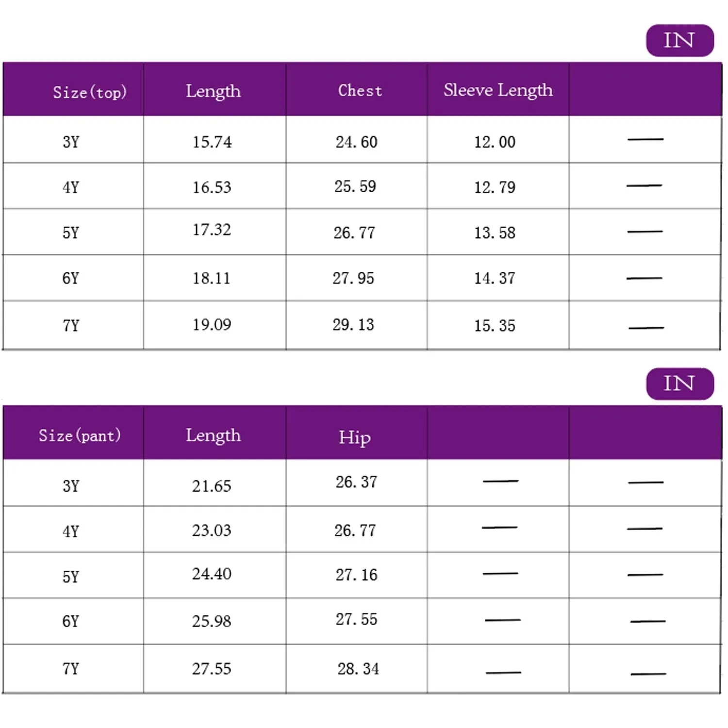The width and height of the screenshot is (728, 728).
Task: Select the 27.95 chest measurement
Action: (353, 278)
